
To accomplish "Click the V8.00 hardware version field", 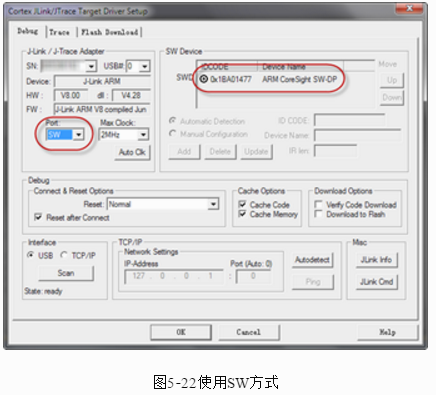I will click(x=70, y=95).
